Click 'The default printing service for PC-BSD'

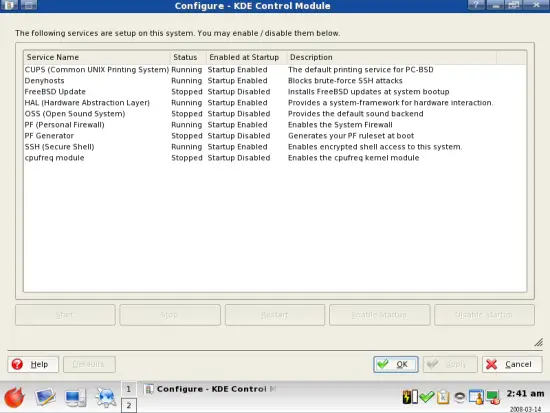point(361,69)
